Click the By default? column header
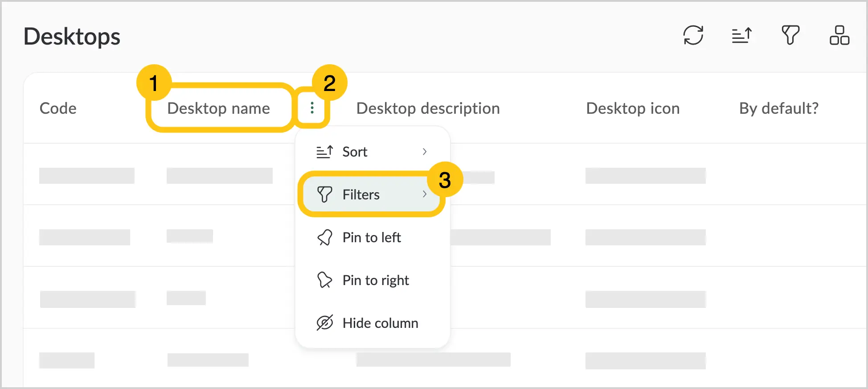This screenshot has width=868, height=389. [779, 108]
